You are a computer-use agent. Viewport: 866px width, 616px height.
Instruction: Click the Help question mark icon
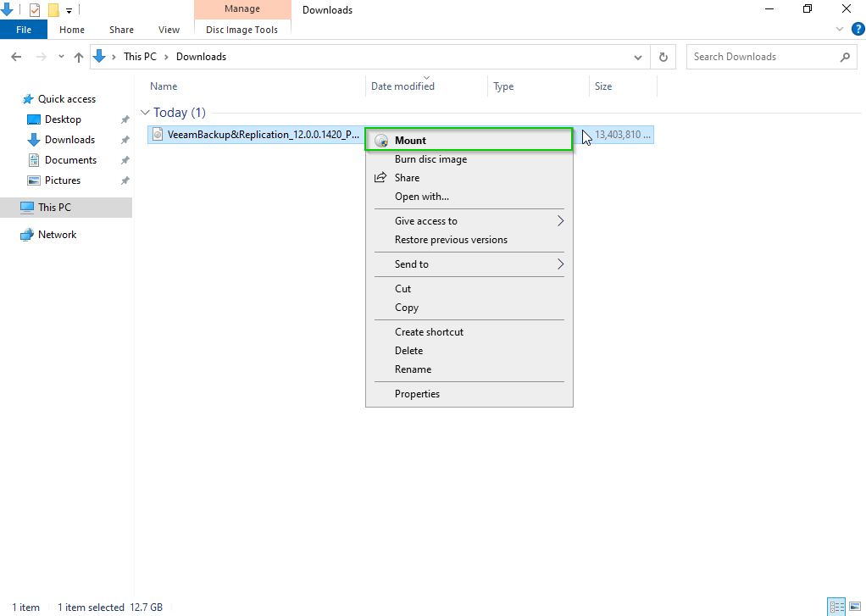pyautogui.click(x=858, y=29)
